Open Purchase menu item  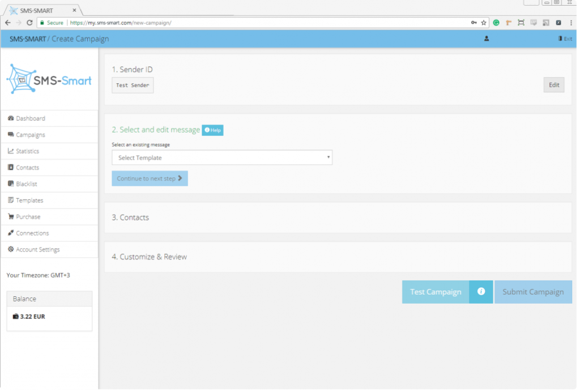click(x=50, y=218)
